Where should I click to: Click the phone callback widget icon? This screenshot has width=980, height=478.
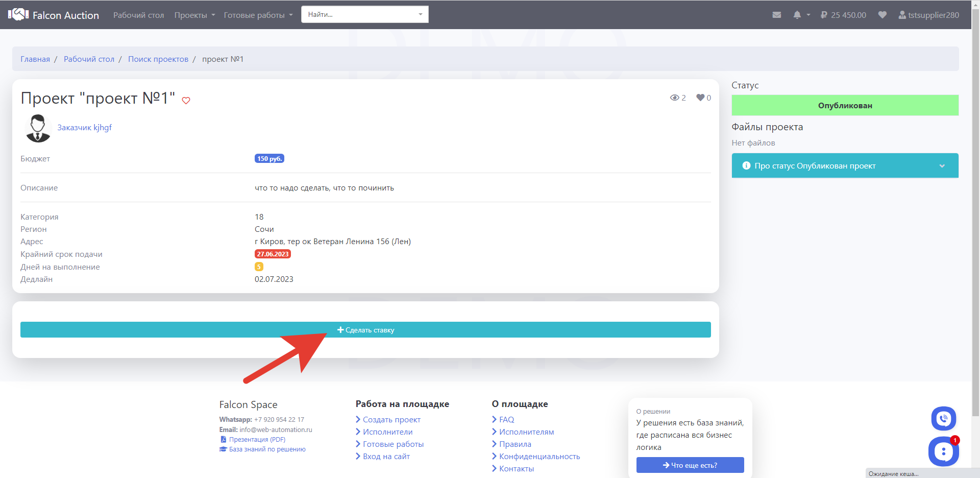click(x=943, y=419)
